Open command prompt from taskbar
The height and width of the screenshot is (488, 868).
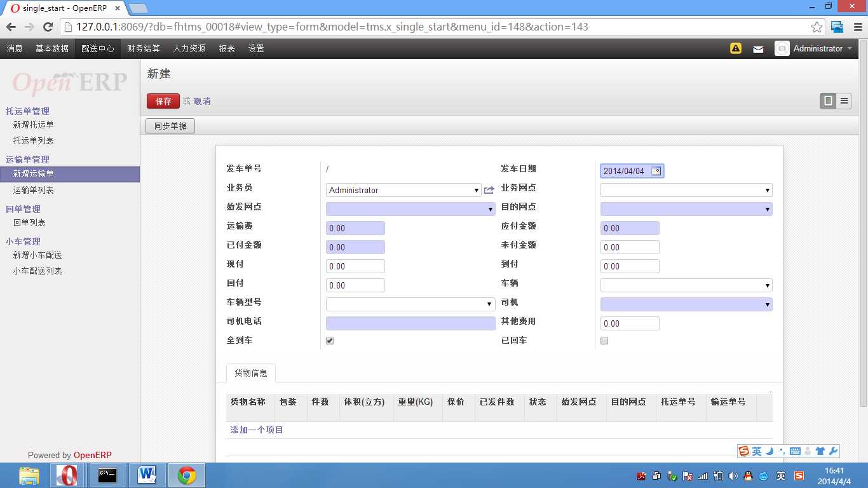point(107,475)
